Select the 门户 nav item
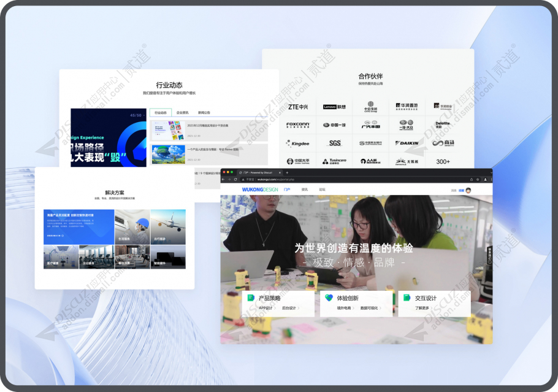 tap(287, 190)
